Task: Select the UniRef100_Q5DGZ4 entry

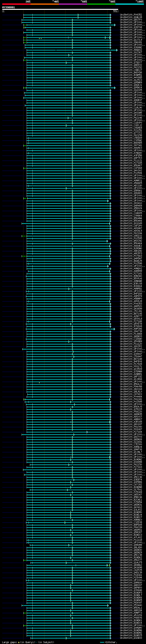Action: click(x=131, y=208)
